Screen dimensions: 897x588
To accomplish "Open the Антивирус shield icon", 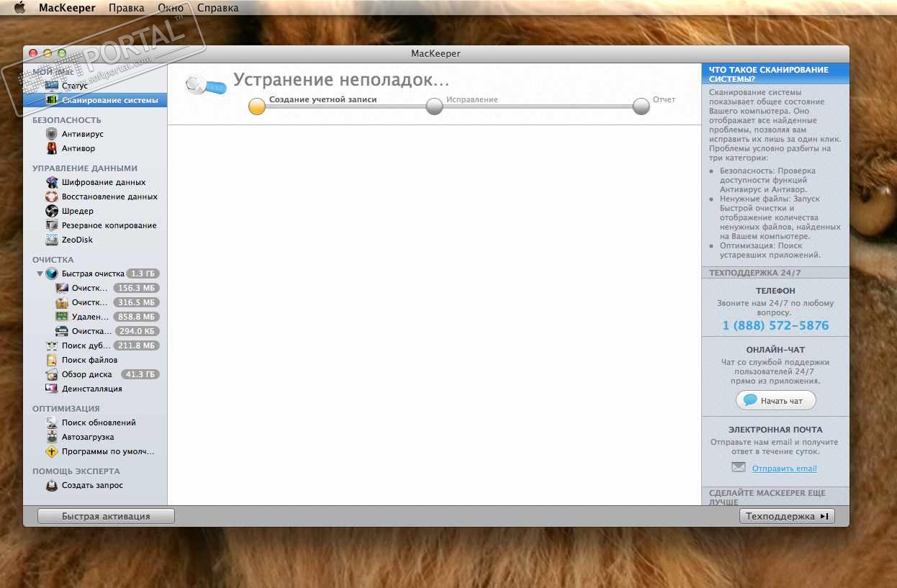I will 51,134.
